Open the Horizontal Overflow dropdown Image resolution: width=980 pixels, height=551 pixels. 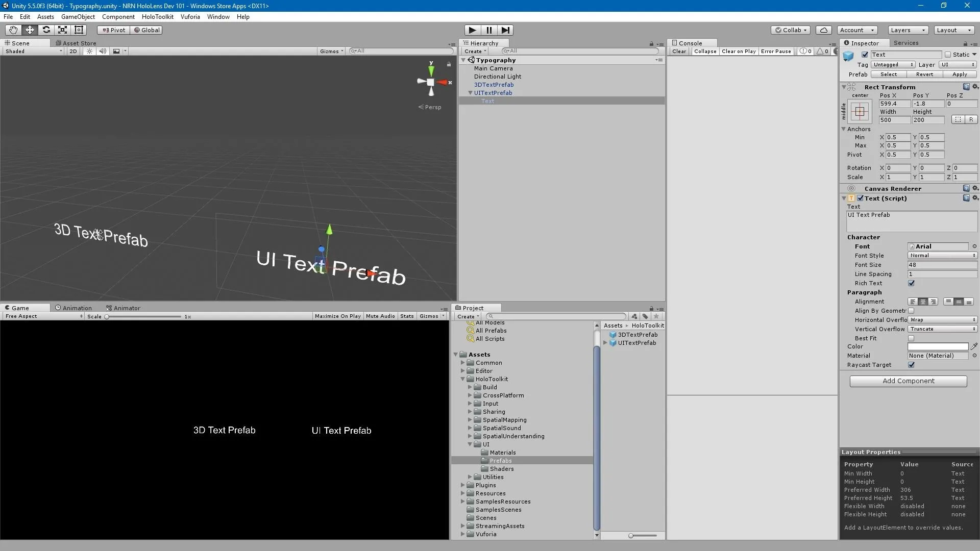click(x=942, y=320)
